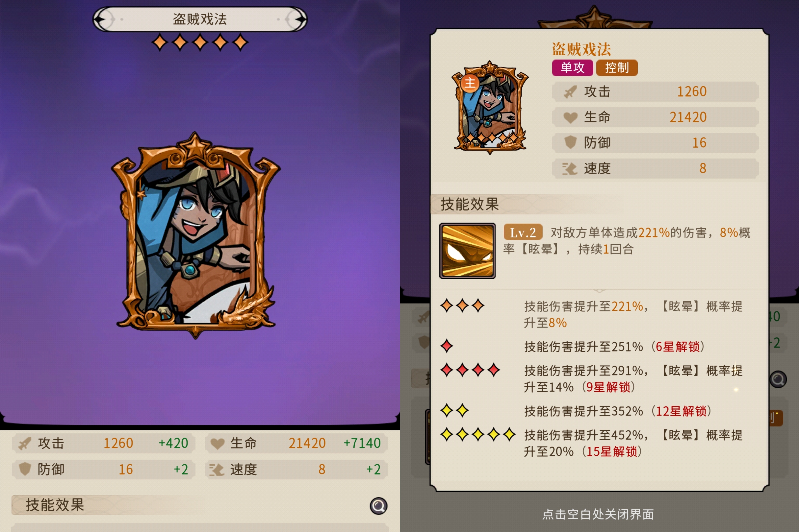
Task: Select the 技能效果 header in popup
Action: click(x=470, y=204)
